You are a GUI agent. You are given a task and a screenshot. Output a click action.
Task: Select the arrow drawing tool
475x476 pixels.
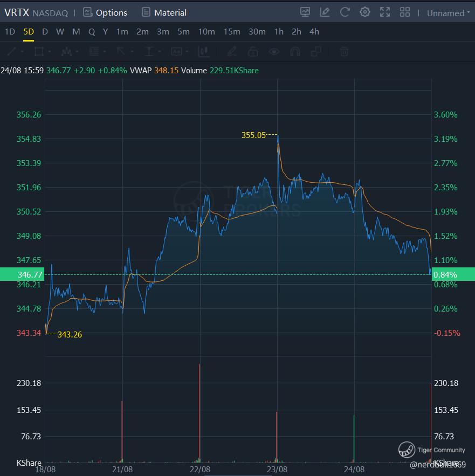click(121, 51)
